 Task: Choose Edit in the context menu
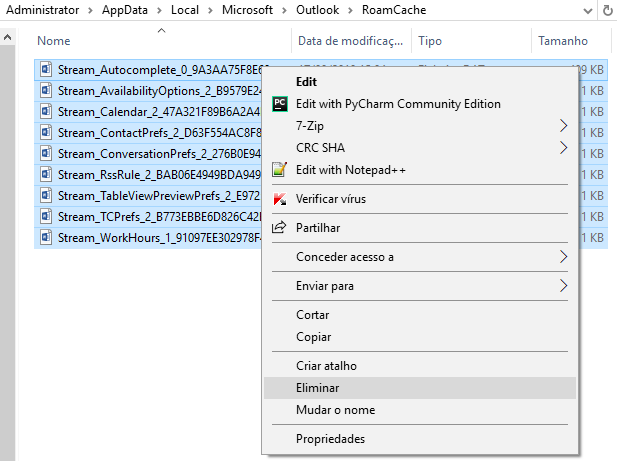tap(420, 82)
